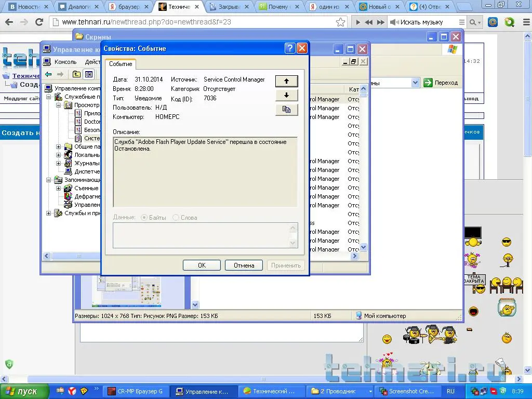Click the up one level folder icon
532x399 pixels.
76,74
